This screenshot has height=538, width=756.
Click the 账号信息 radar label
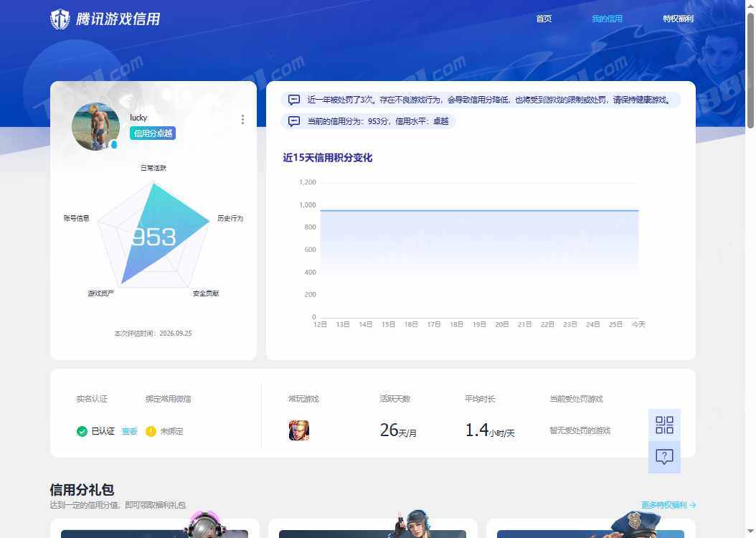(x=76, y=218)
